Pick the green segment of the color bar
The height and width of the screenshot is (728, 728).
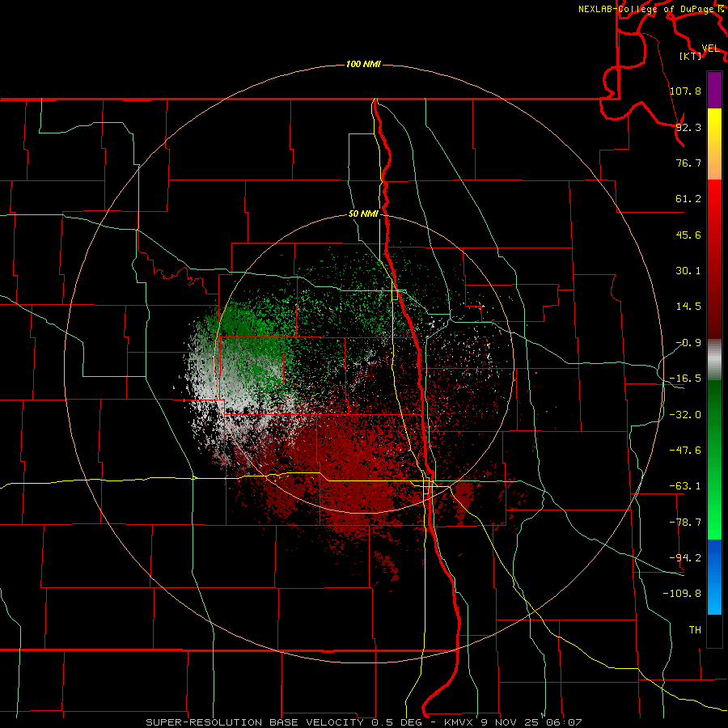pyautogui.click(x=714, y=459)
